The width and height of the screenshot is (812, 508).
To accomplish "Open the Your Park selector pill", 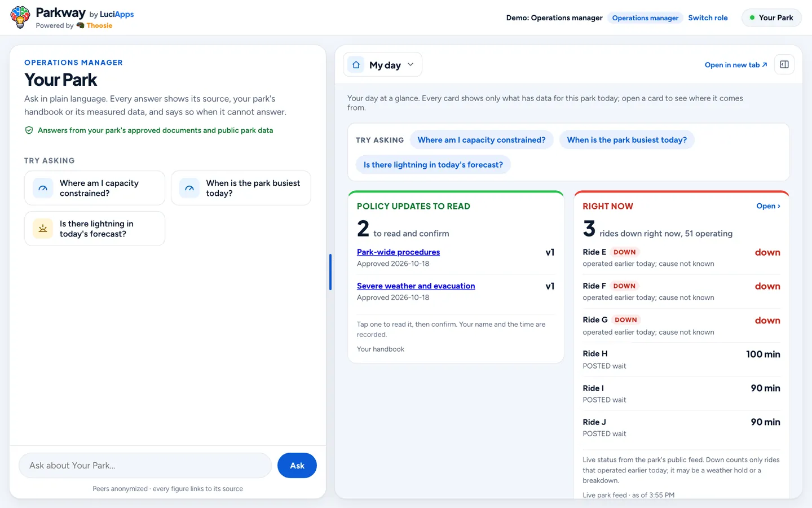I will pyautogui.click(x=771, y=17).
